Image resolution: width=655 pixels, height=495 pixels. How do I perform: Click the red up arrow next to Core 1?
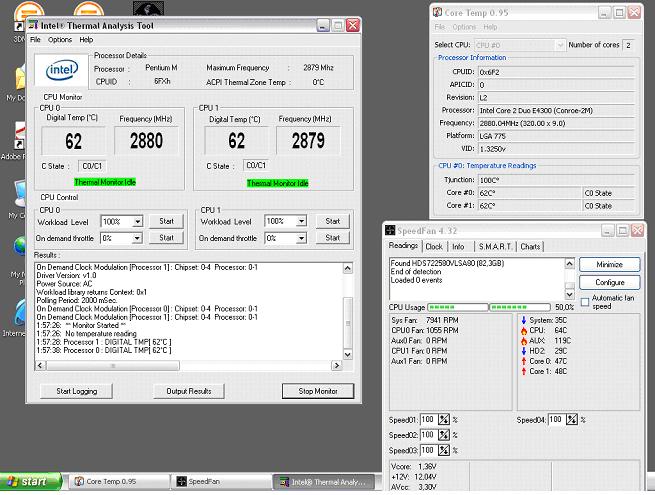tap(524, 371)
